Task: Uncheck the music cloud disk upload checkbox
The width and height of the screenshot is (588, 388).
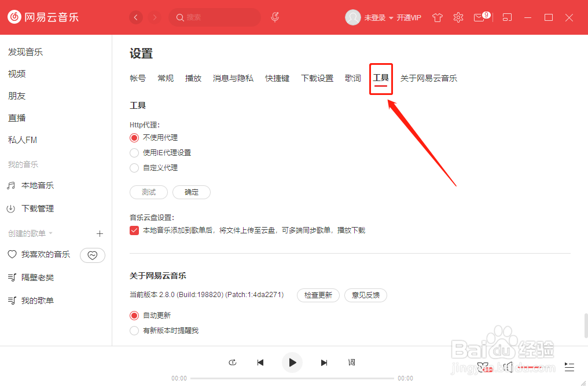Action: 134,229
